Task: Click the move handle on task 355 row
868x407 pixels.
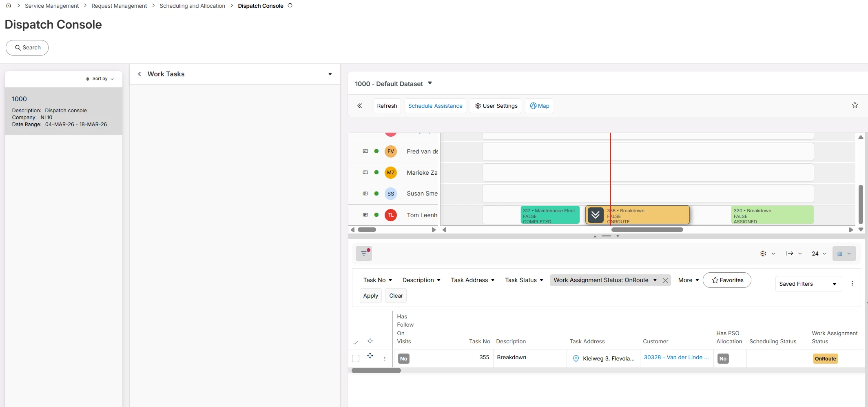Action: [370, 356]
